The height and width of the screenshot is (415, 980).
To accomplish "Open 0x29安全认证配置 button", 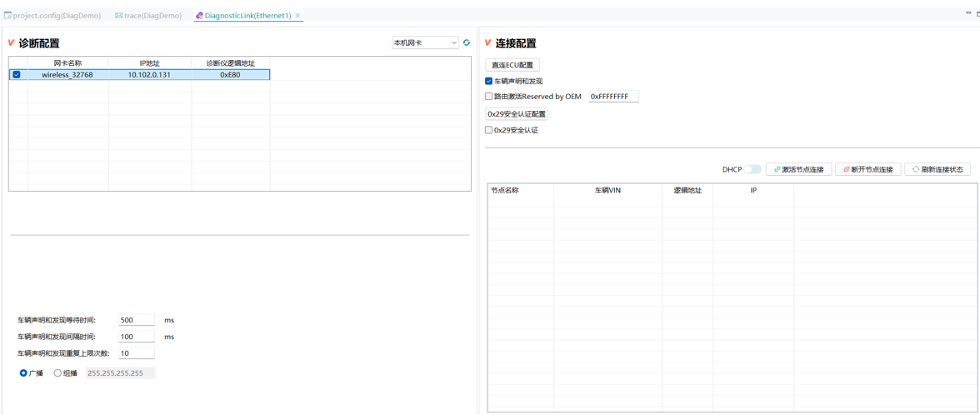I will click(x=517, y=113).
